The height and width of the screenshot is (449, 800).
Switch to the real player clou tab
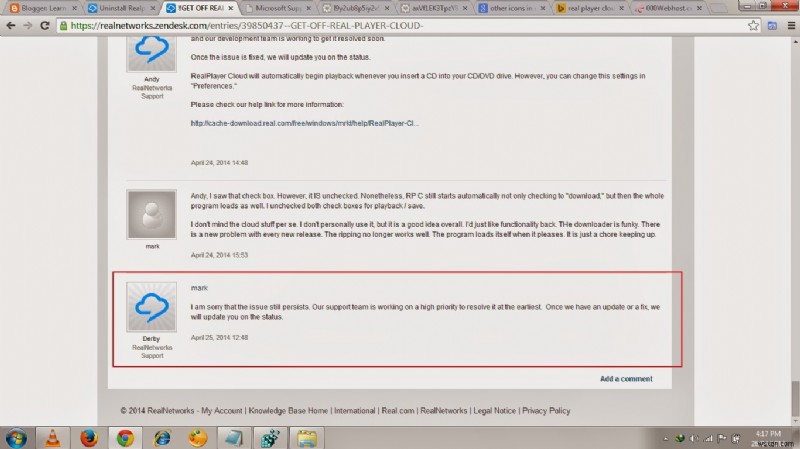pos(590,8)
